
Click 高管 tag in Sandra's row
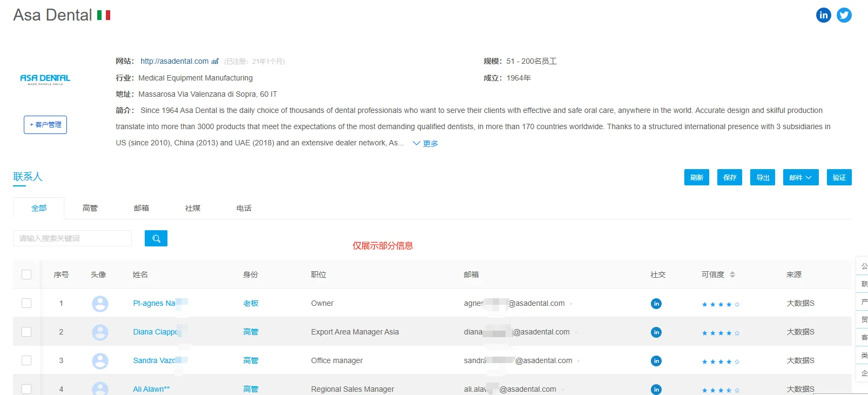point(251,360)
